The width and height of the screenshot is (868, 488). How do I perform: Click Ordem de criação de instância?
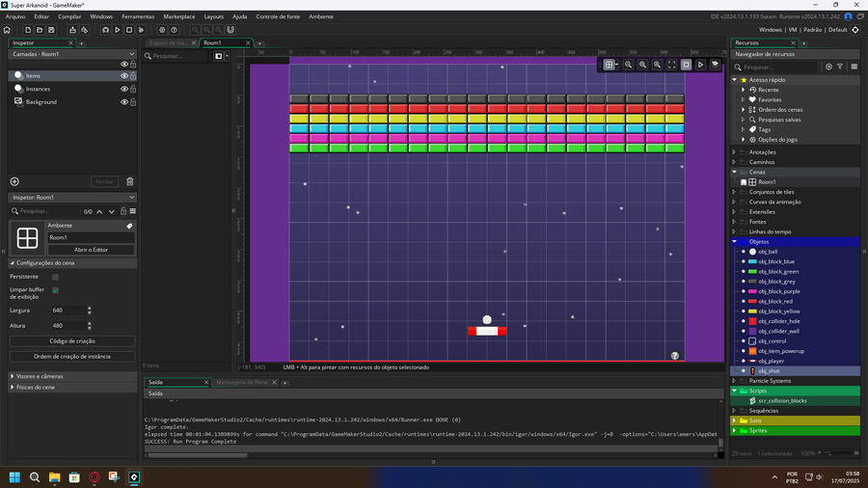pyautogui.click(x=72, y=356)
